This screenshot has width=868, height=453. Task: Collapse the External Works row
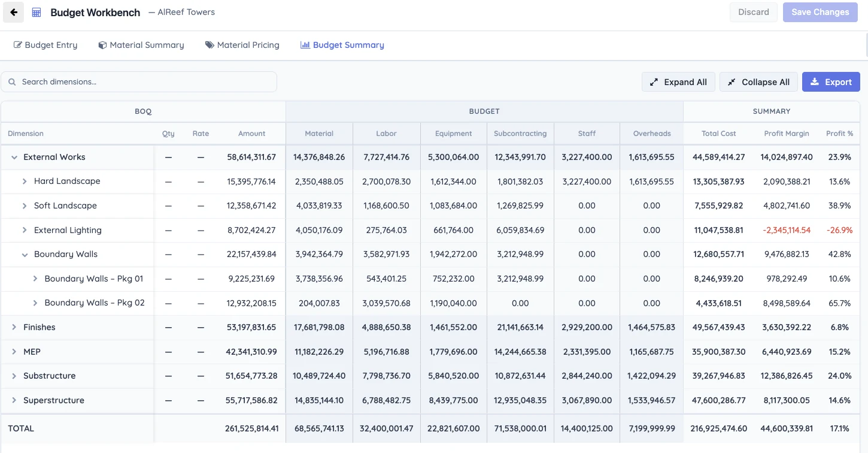[14, 158]
